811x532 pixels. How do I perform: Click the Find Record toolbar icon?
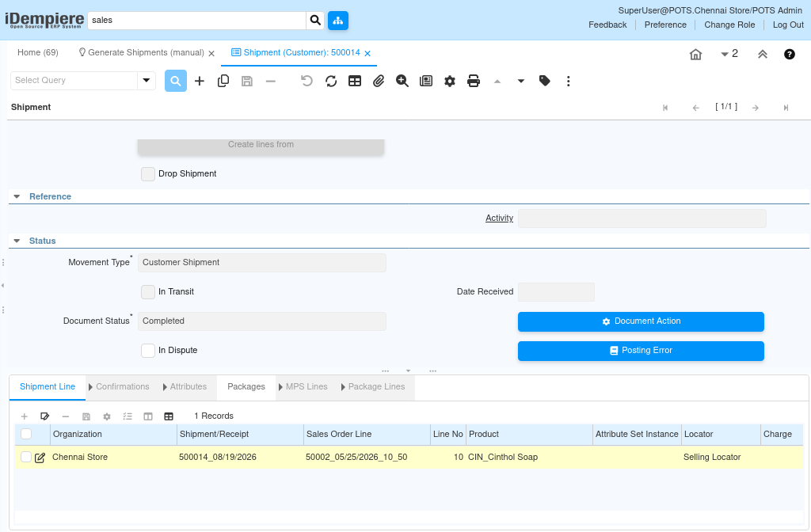click(175, 81)
